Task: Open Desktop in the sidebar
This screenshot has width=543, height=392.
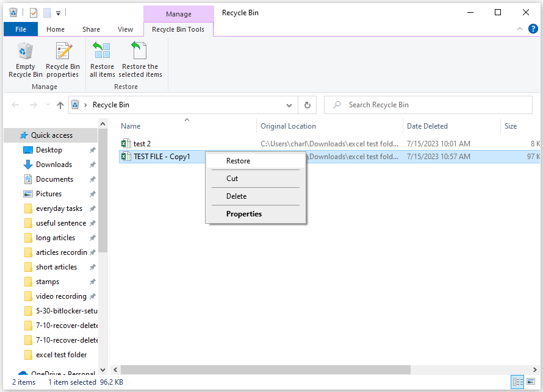Action: [49, 150]
